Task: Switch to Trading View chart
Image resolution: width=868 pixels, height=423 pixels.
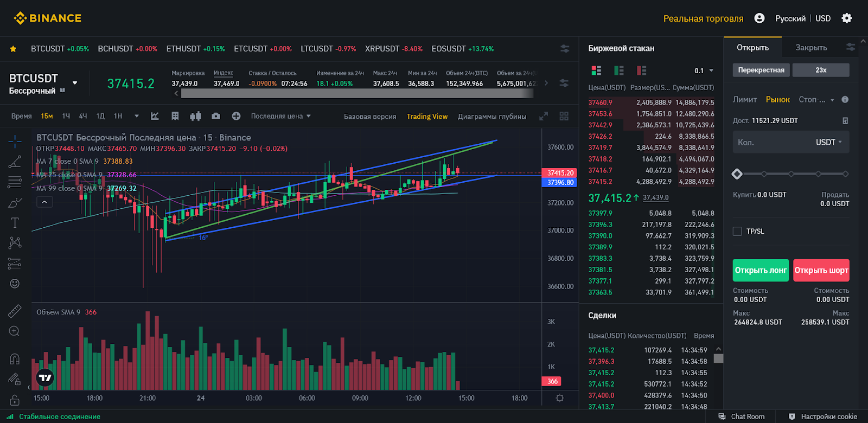Action: (x=427, y=116)
